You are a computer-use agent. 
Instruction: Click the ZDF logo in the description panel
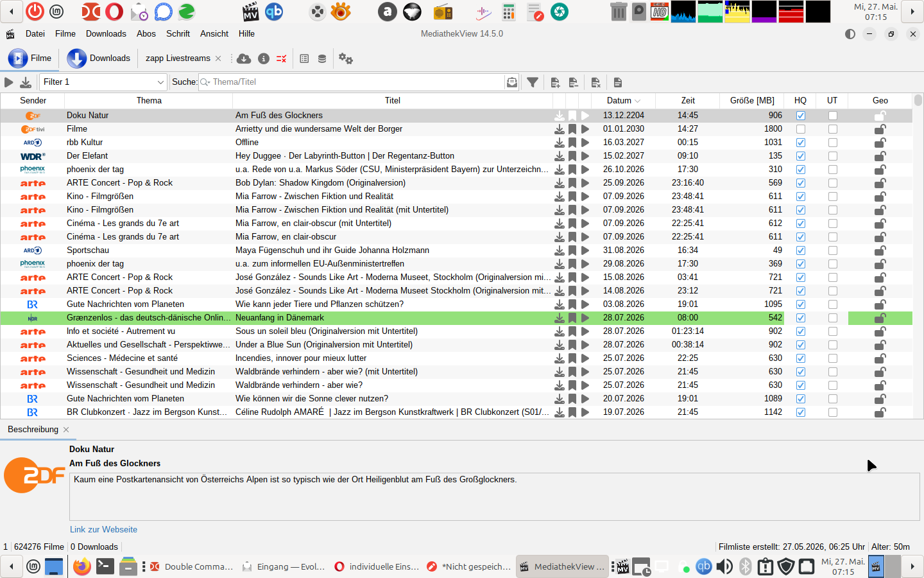tap(35, 475)
